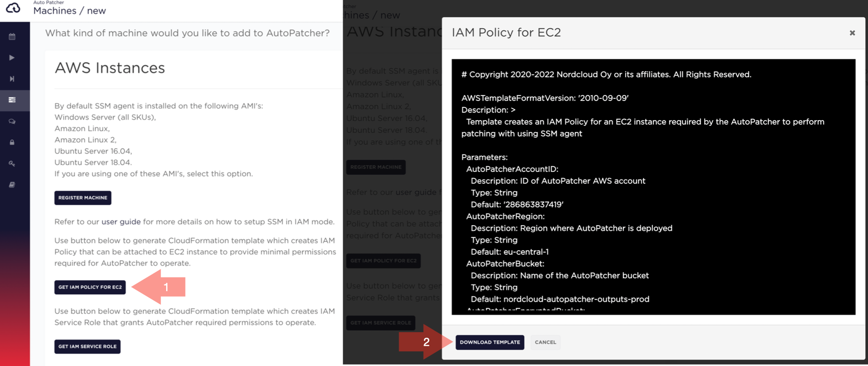Screen dimensions: 868x366
Task: Click the 'IAM Policy for EC2' dialog title
Action: (x=506, y=33)
